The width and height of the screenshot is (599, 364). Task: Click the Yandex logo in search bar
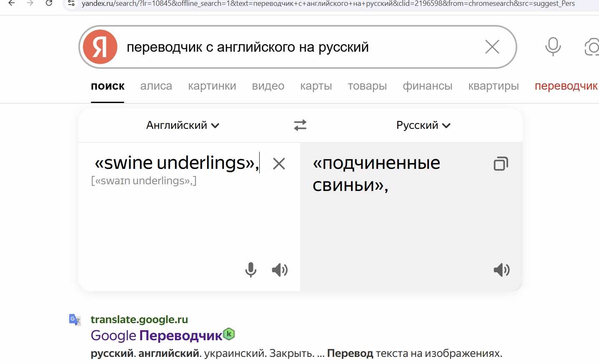pyautogui.click(x=100, y=47)
